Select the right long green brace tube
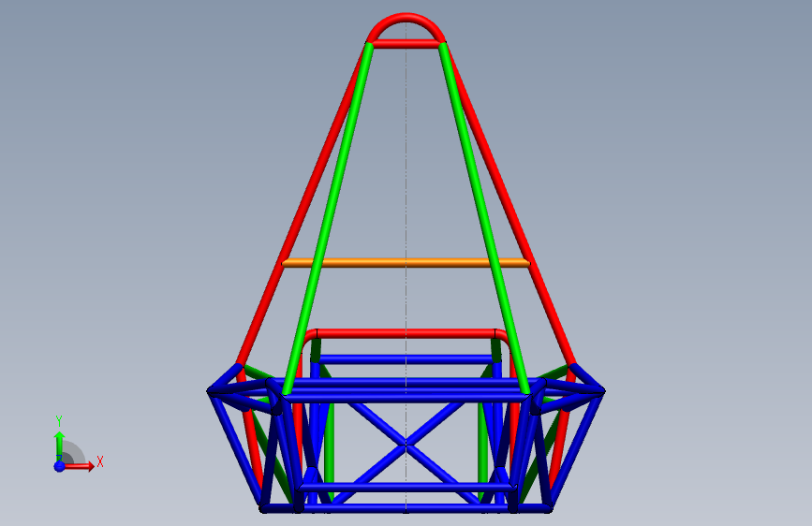Viewport: 812px width, 526px height. coord(485,217)
